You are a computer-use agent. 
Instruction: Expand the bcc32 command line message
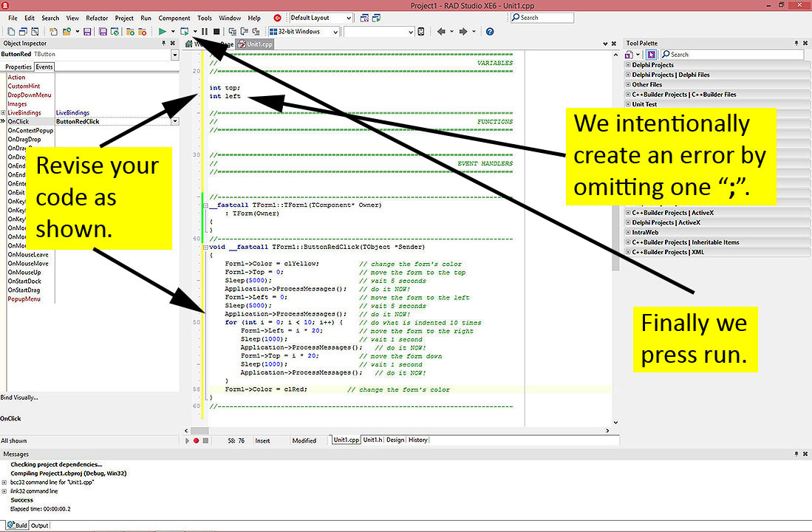coord(4,482)
